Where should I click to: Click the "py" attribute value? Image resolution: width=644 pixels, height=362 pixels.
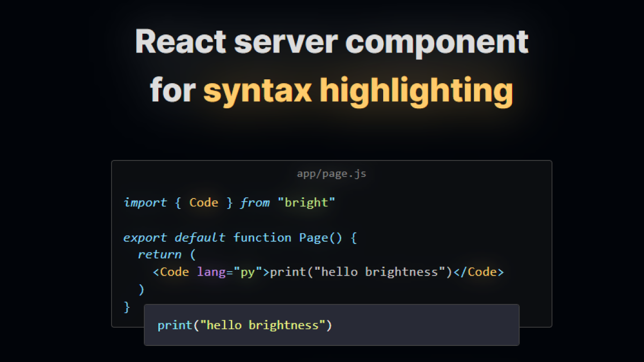pyautogui.click(x=248, y=272)
